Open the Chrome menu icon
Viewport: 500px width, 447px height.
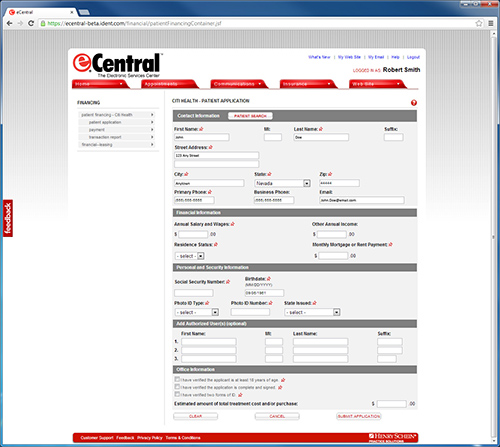pos(491,23)
